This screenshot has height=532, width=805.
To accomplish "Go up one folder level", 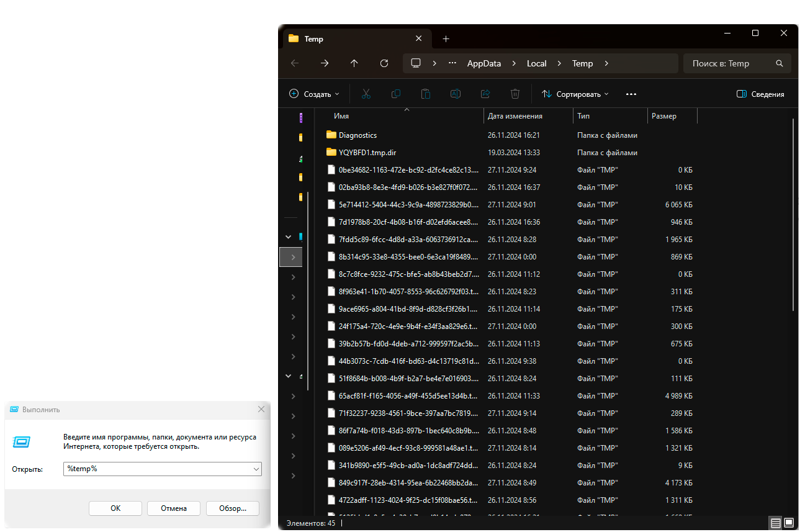I will coord(354,63).
